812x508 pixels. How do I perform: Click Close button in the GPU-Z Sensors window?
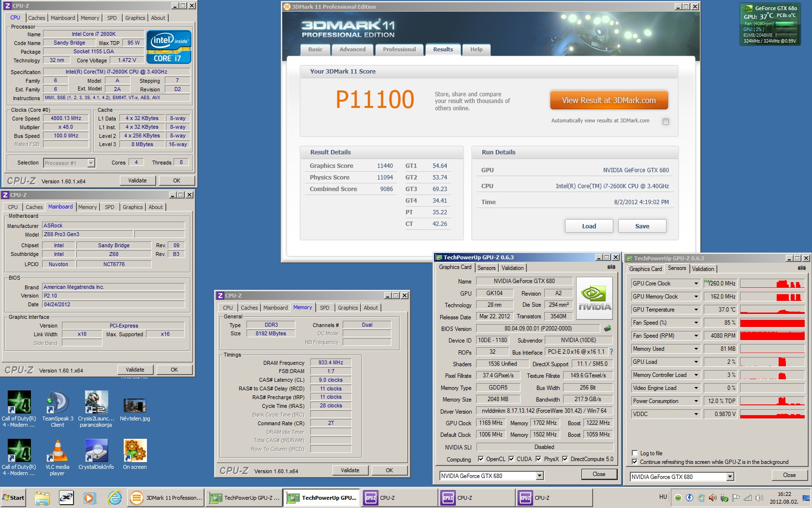click(789, 476)
